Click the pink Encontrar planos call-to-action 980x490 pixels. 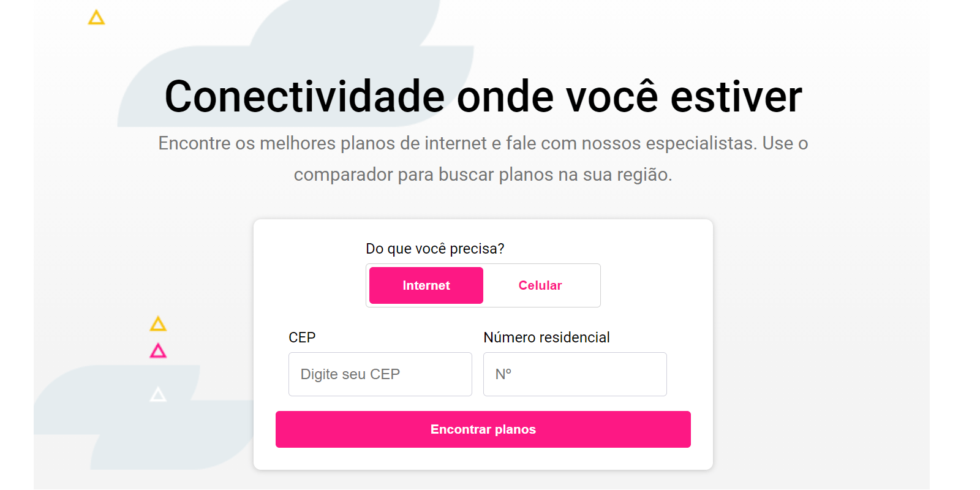click(x=483, y=429)
